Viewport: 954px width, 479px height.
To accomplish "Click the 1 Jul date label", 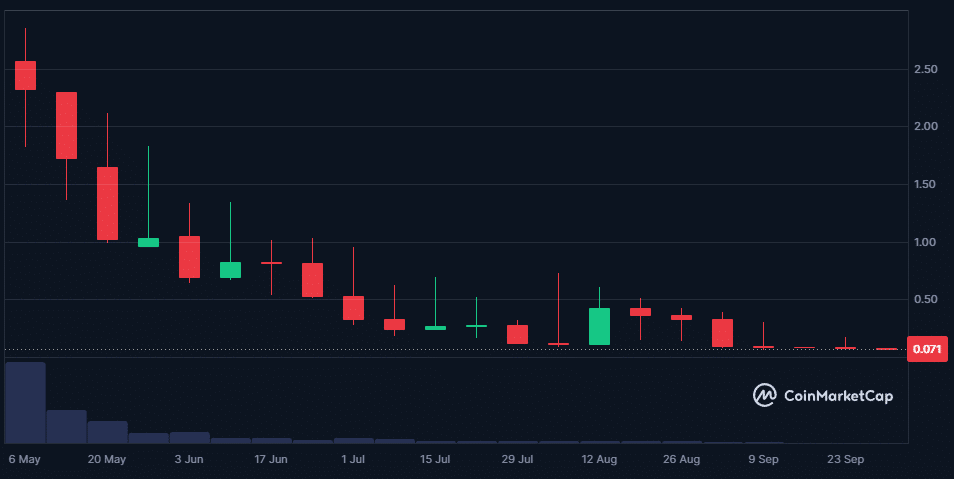I will pos(353,460).
